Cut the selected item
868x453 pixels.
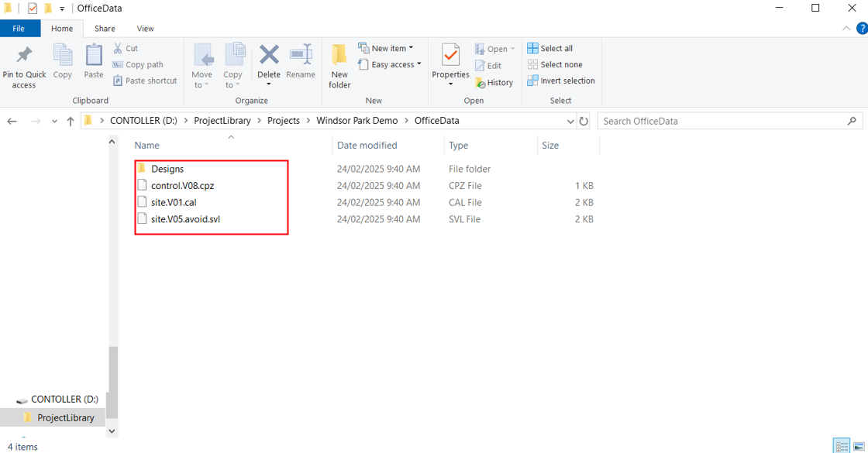tap(126, 48)
